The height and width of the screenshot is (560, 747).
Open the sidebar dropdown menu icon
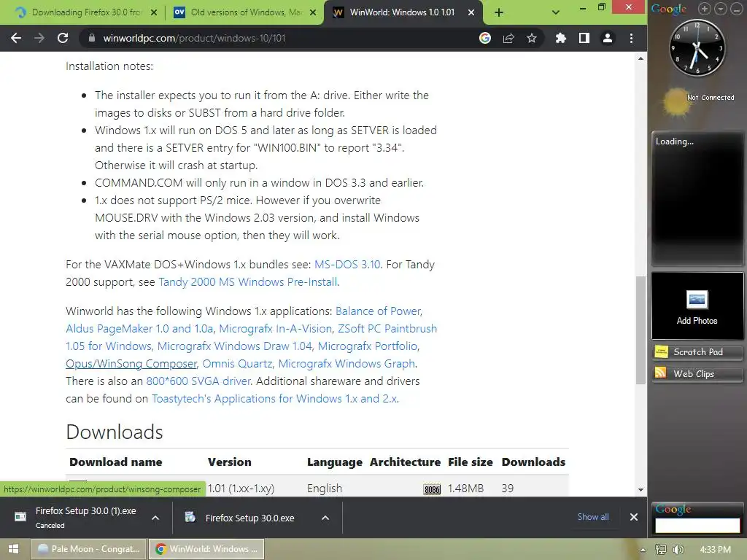point(720,8)
